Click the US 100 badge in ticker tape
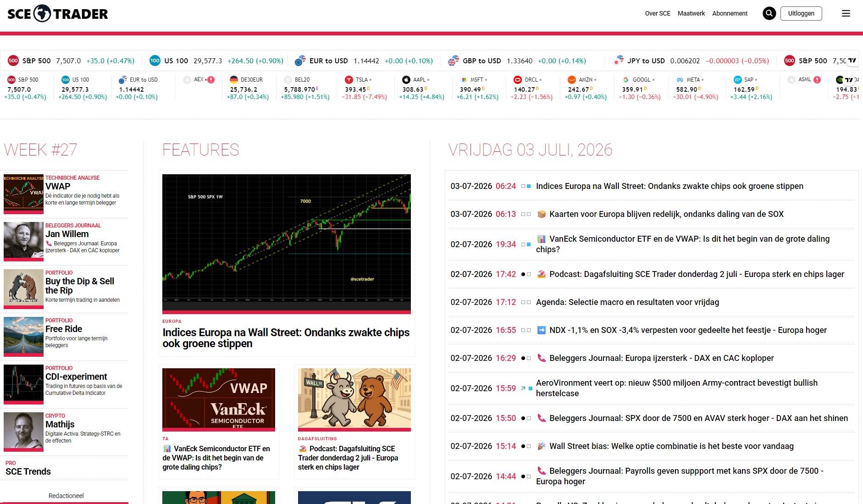 (x=155, y=61)
